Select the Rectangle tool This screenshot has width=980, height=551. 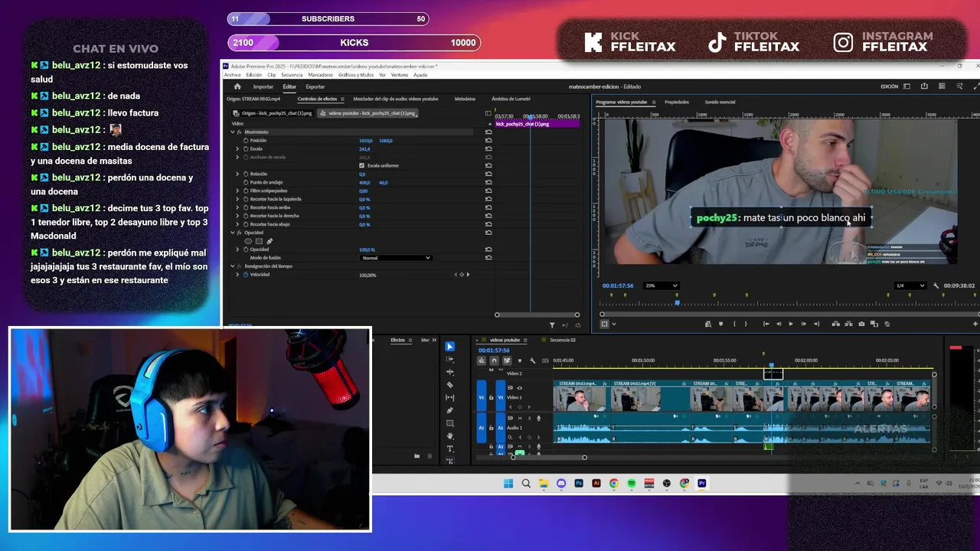click(x=449, y=423)
